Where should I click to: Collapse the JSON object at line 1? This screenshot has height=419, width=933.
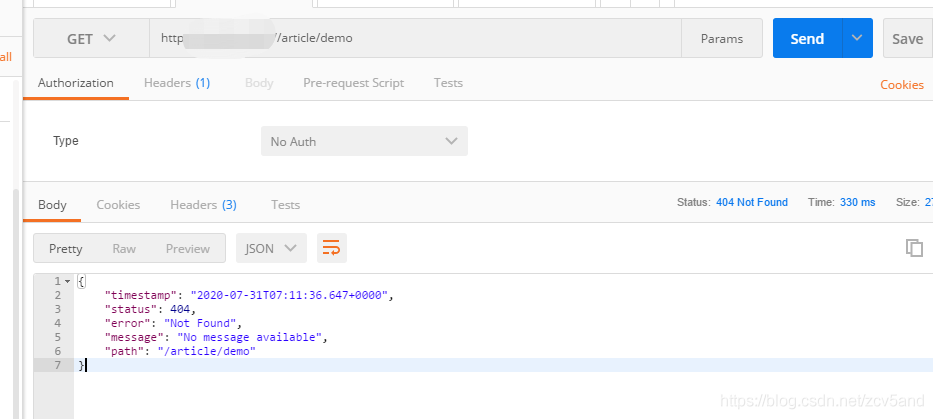pos(67,281)
